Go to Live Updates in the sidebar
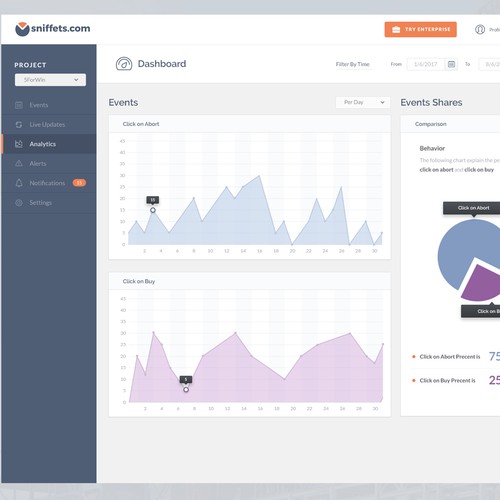Viewport: 500px width, 500px height. pyautogui.click(x=49, y=125)
